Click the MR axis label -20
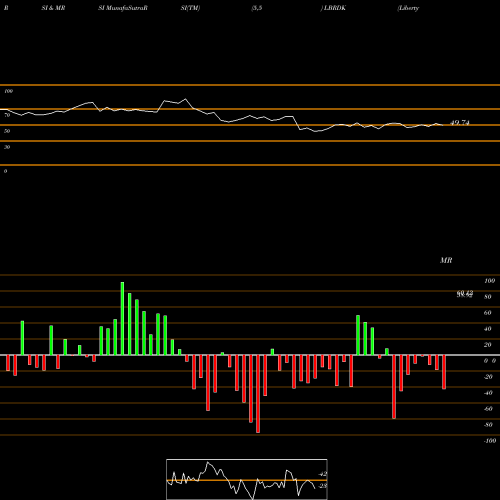The width and height of the screenshot is (500, 500). [x=488, y=377]
